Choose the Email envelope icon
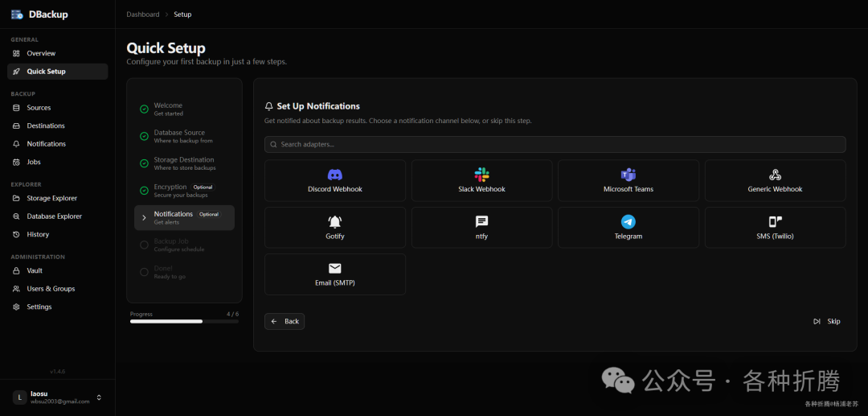Viewport: 868px width, 416px height. pyautogui.click(x=335, y=269)
